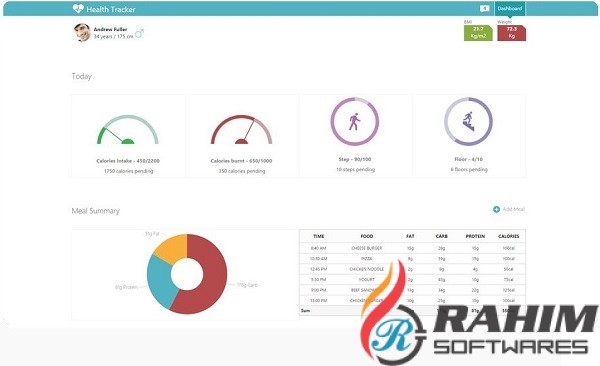Click the Calories burnt gauge

(241, 130)
